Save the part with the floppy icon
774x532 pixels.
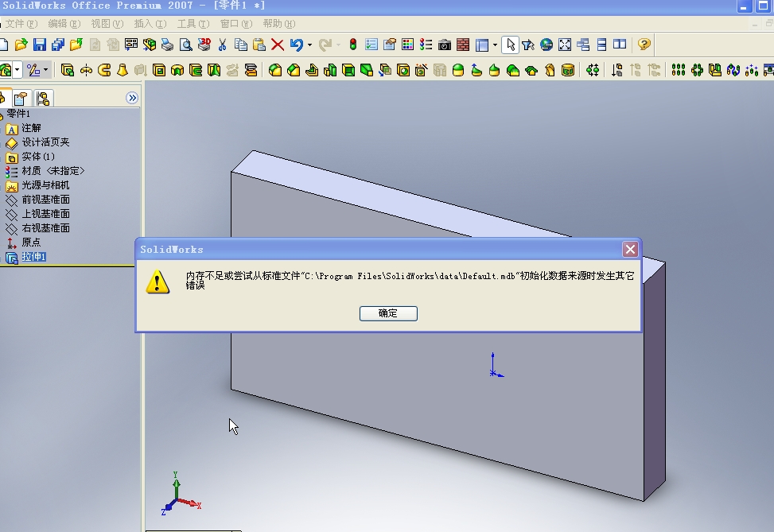40,45
